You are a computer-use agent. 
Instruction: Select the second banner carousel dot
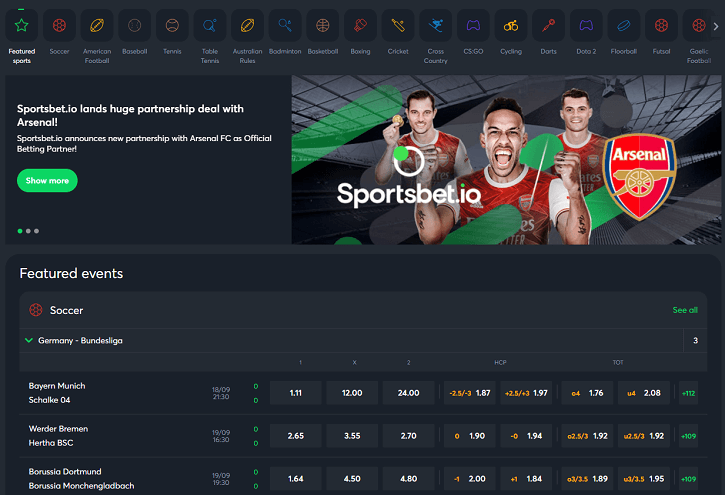click(x=28, y=231)
